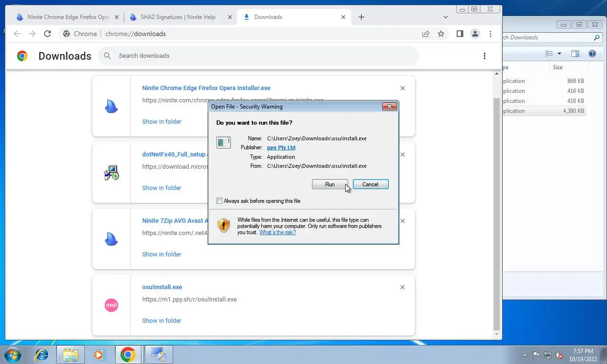Reload the Chrome page
This screenshot has height=364, width=607.
tap(47, 34)
